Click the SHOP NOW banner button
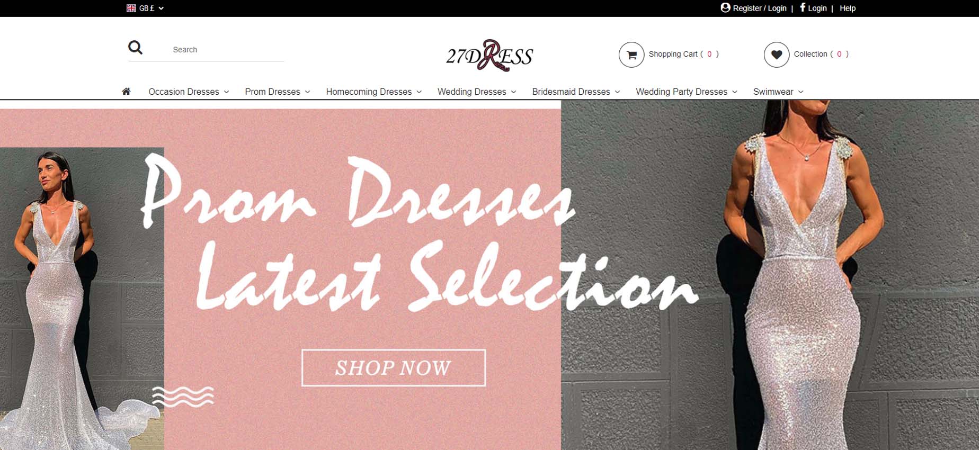 (394, 367)
